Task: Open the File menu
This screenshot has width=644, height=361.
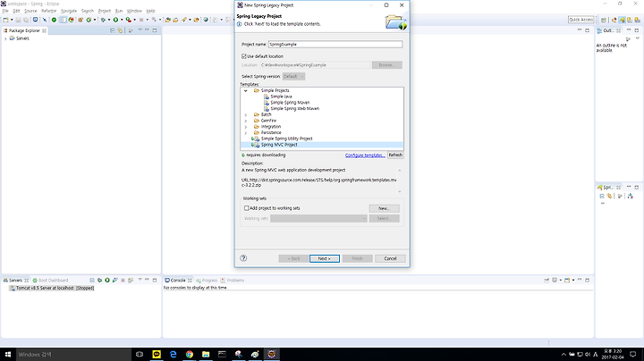Action: click(5, 11)
